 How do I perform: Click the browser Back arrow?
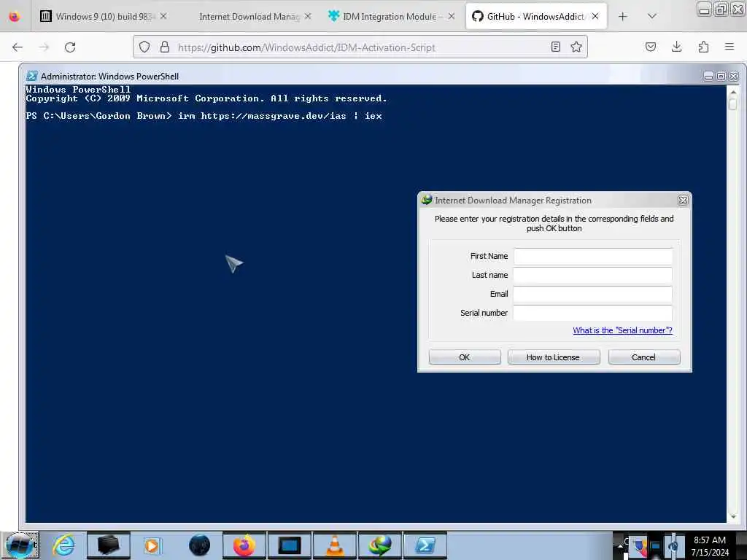pos(18,47)
